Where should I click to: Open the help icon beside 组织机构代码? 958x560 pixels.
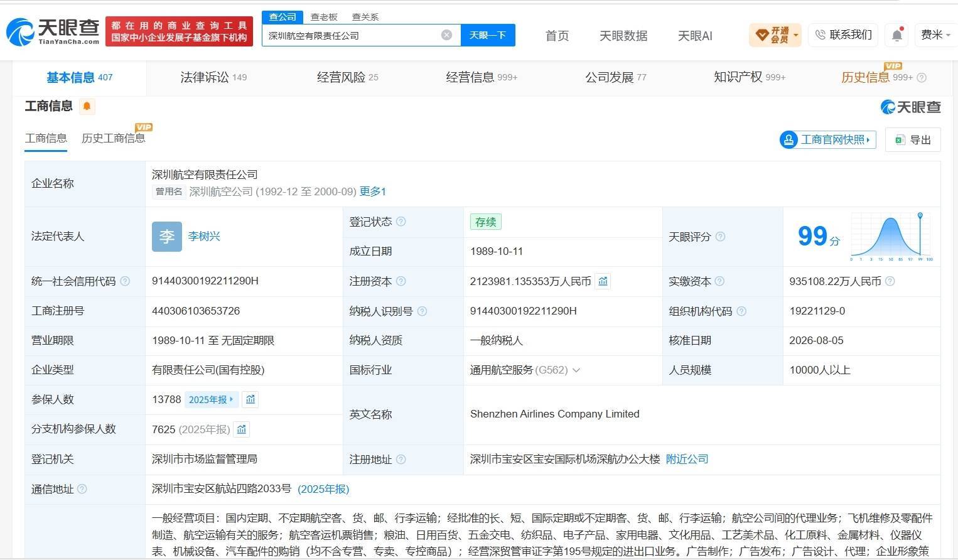click(741, 311)
